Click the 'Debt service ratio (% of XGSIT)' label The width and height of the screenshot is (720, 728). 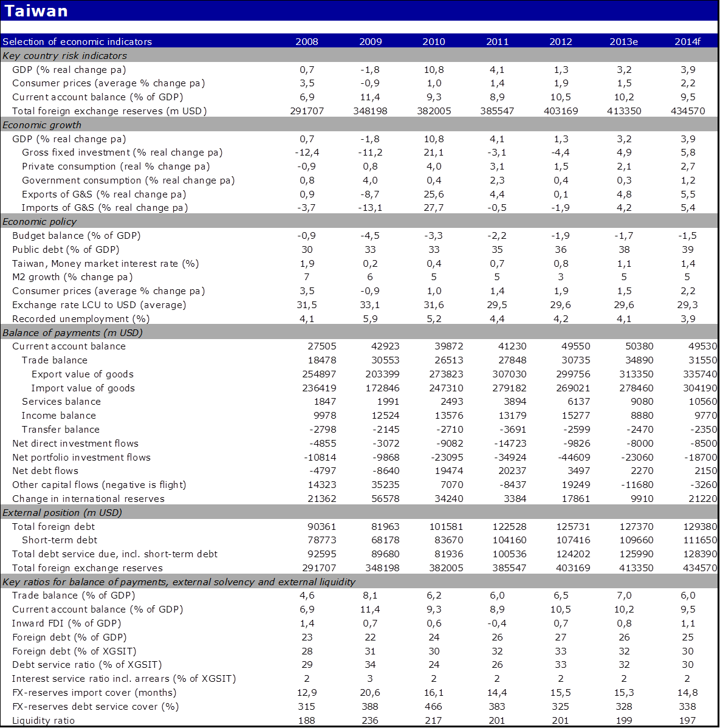pos(87,664)
